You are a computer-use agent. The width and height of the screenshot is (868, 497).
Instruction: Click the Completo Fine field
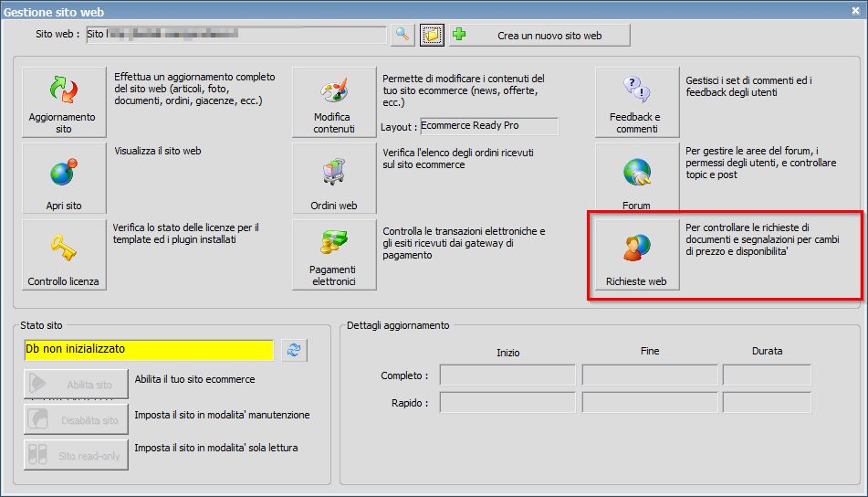pos(650,375)
